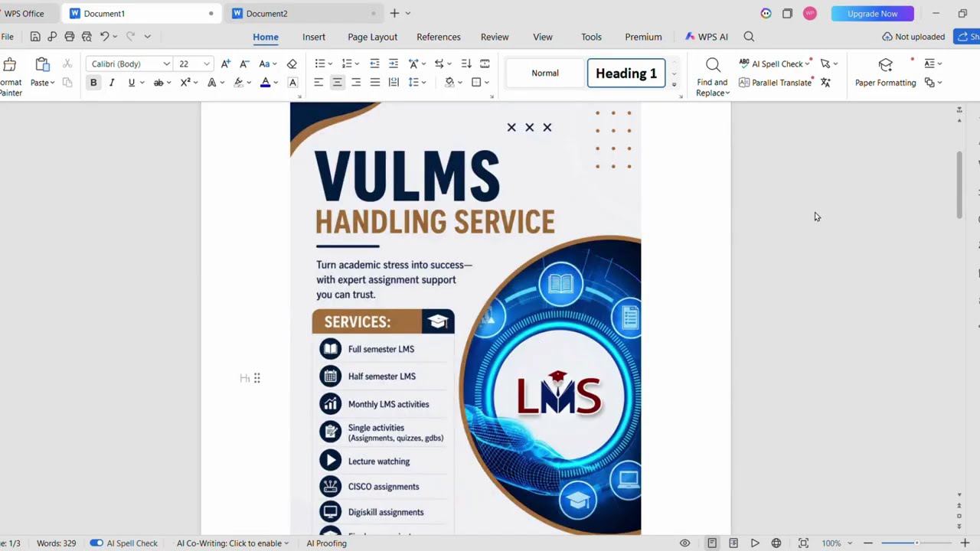Open Change Case Aa dropdown
Screen dimensions: 980x551
coord(267,64)
